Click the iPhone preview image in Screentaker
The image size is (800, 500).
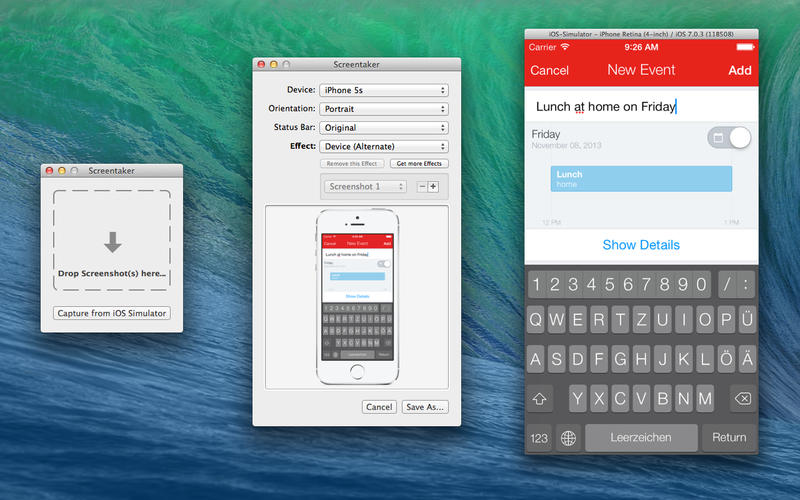[x=357, y=297]
